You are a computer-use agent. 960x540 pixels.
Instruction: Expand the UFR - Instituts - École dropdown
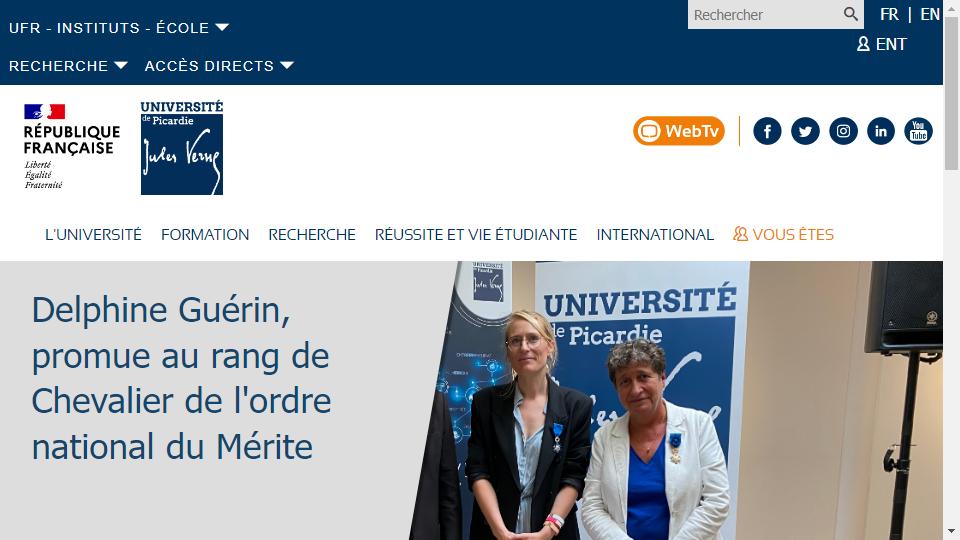point(119,28)
